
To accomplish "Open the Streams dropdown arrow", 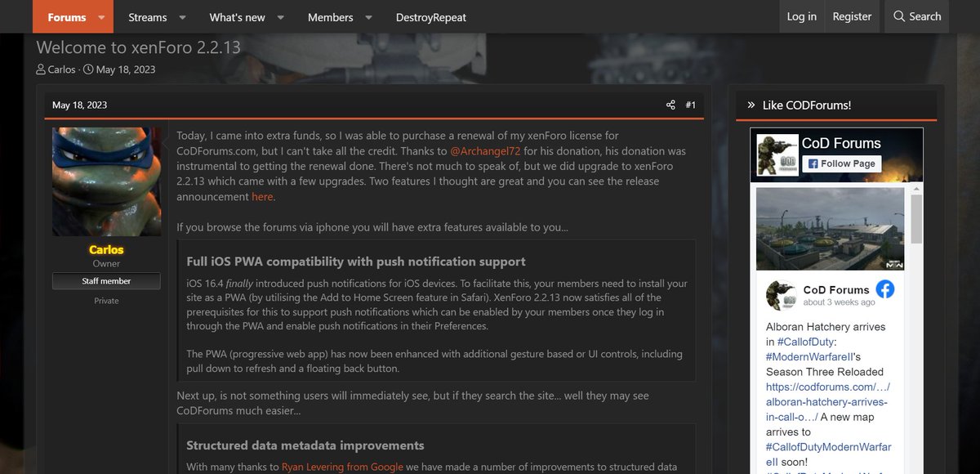I will 181,16.
